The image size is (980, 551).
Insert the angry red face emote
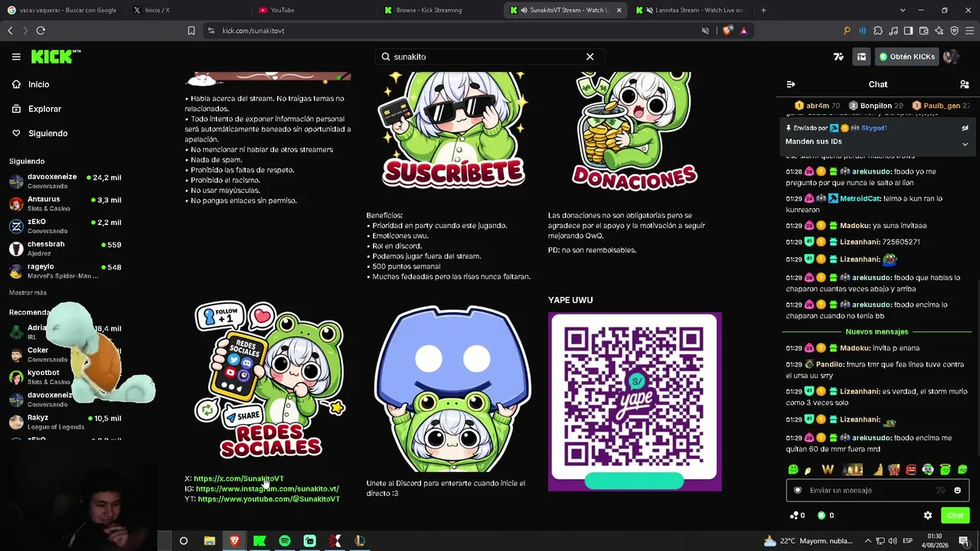(911, 469)
